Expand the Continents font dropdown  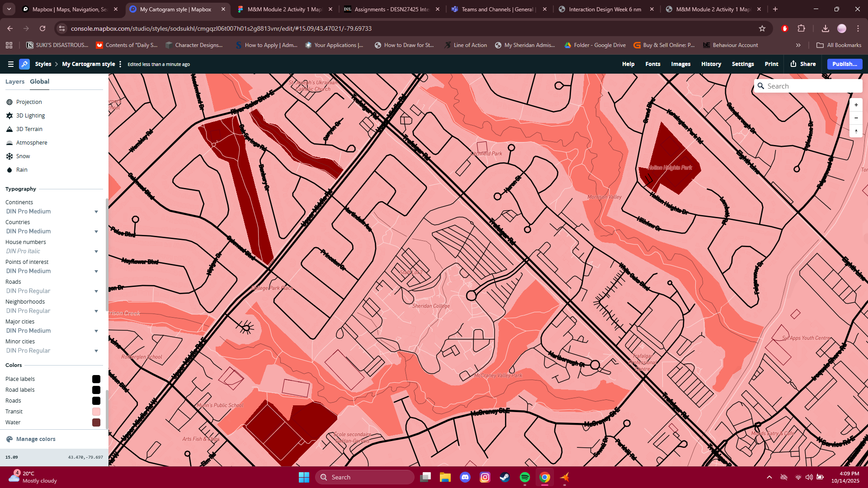pyautogui.click(x=96, y=211)
